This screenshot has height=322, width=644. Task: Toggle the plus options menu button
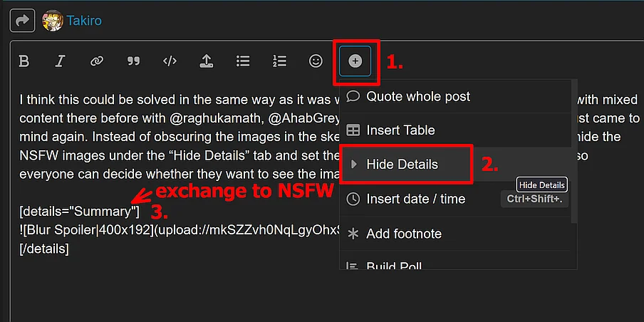click(355, 61)
